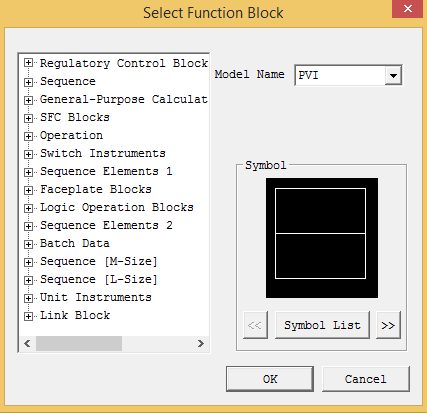Go to next symbol with >> button

(388, 325)
